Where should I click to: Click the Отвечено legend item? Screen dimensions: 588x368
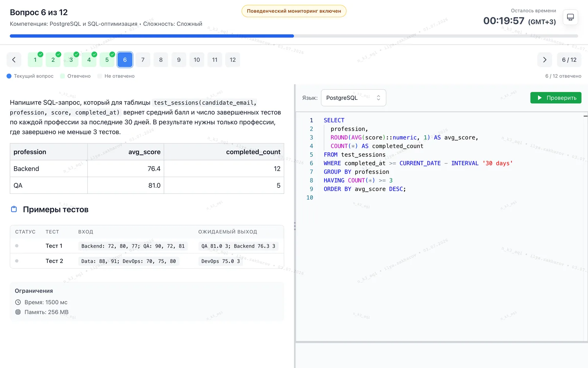click(75, 76)
